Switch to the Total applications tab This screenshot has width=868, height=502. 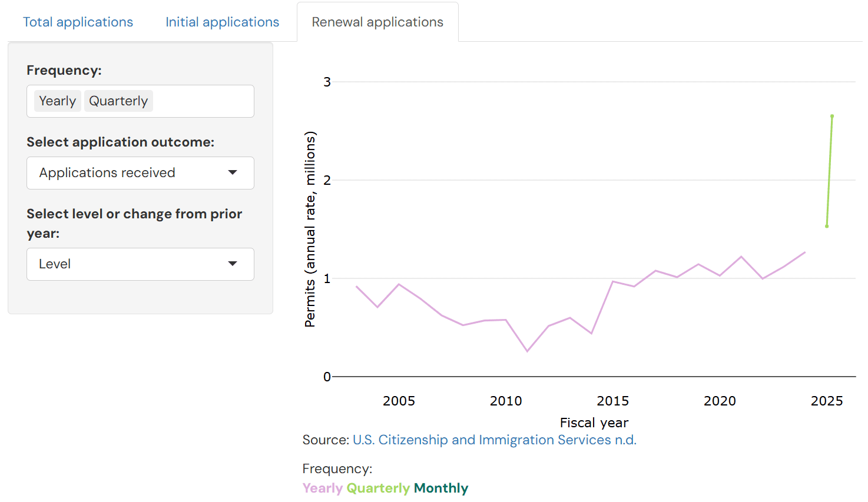tap(78, 22)
